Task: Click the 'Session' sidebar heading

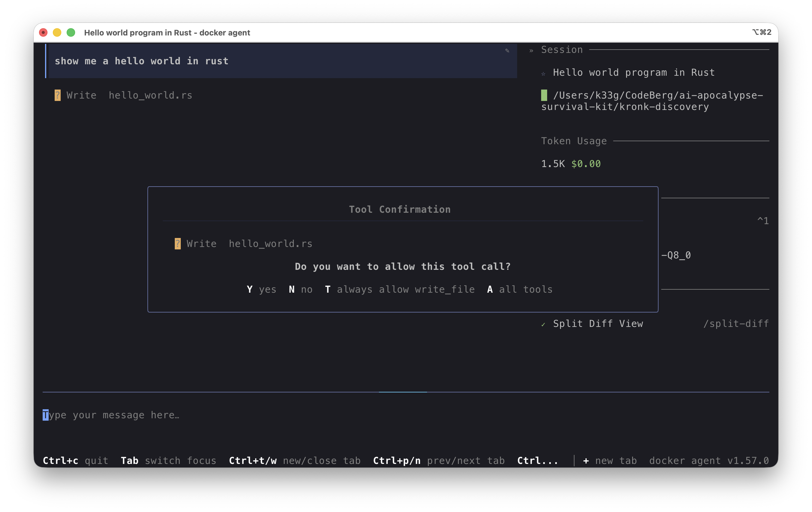Action: [x=562, y=50]
